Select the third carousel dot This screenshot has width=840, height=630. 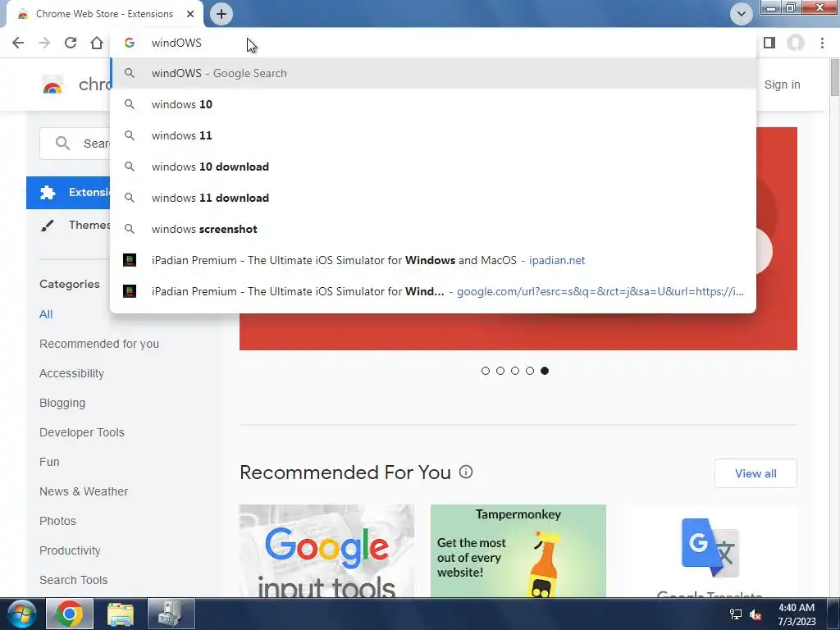pos(515,371)
